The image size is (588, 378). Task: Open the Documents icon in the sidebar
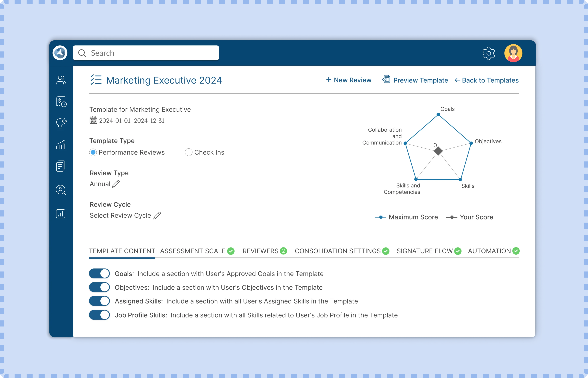click(61, 166)
